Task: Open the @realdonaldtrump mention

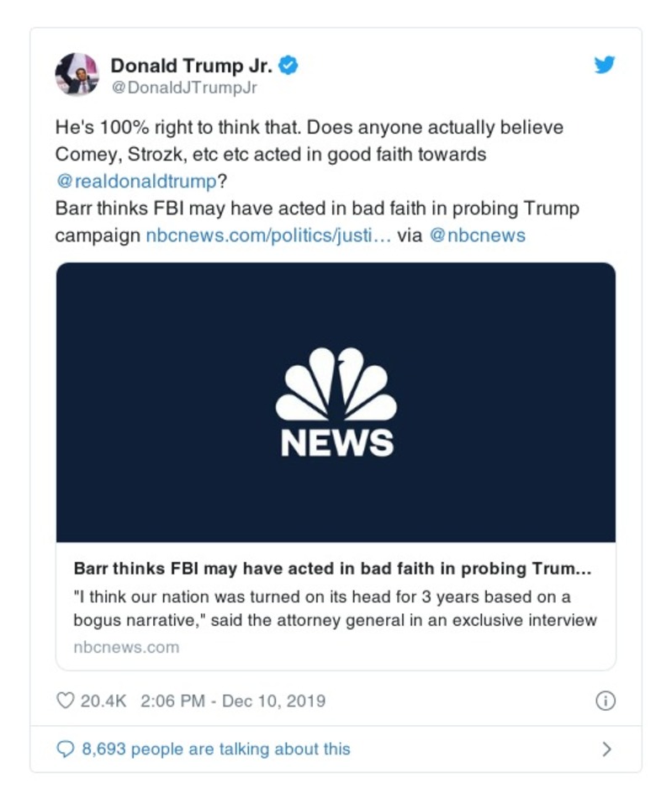Action: tap(130, 182)
